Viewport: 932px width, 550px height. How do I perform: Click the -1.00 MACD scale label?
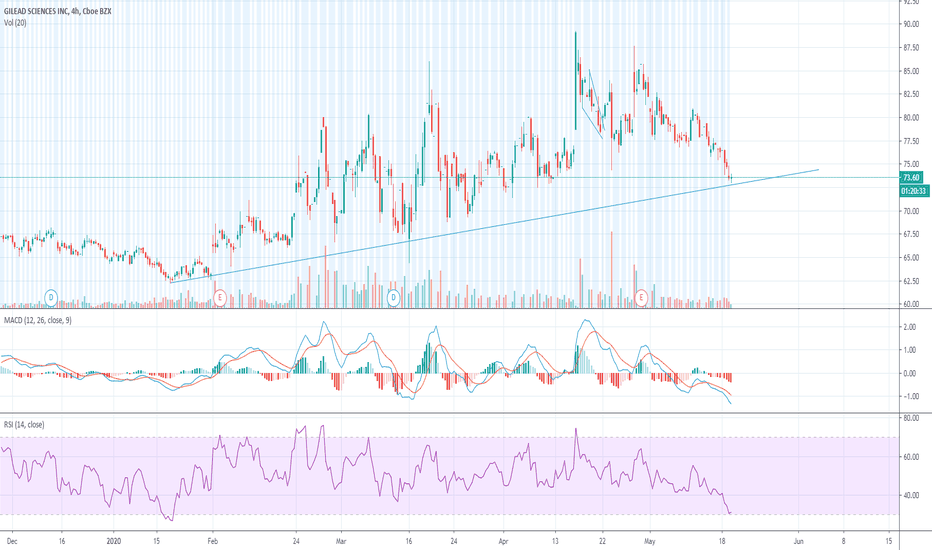(x=909, y=397)
